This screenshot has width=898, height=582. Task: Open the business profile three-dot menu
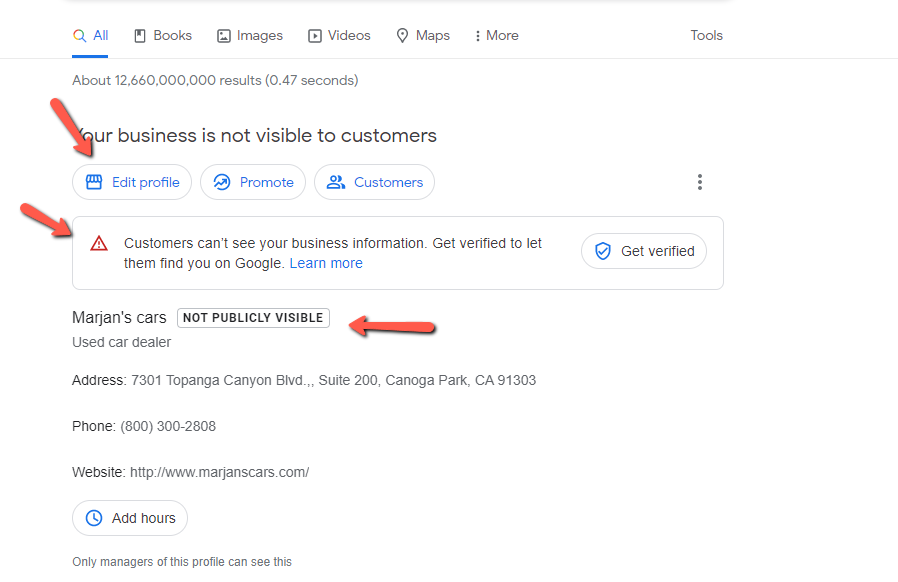click(x=700, y=182)
